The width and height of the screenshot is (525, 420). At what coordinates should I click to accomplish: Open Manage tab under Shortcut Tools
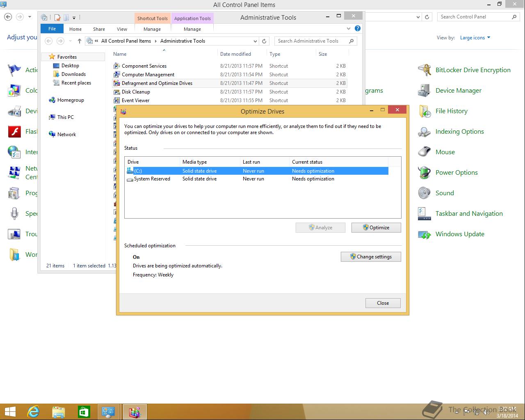(152, 29)
